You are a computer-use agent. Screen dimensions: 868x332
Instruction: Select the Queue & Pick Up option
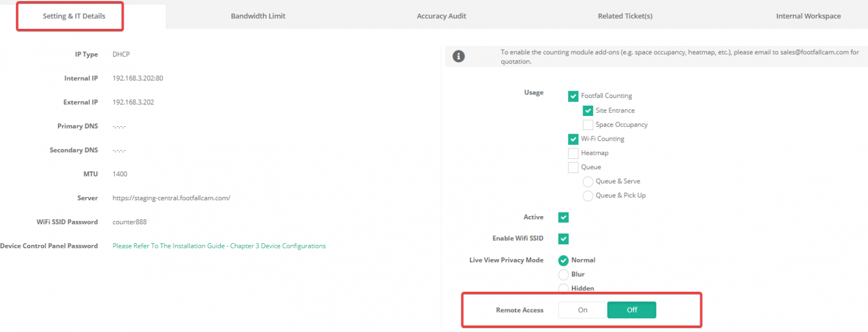588,196
